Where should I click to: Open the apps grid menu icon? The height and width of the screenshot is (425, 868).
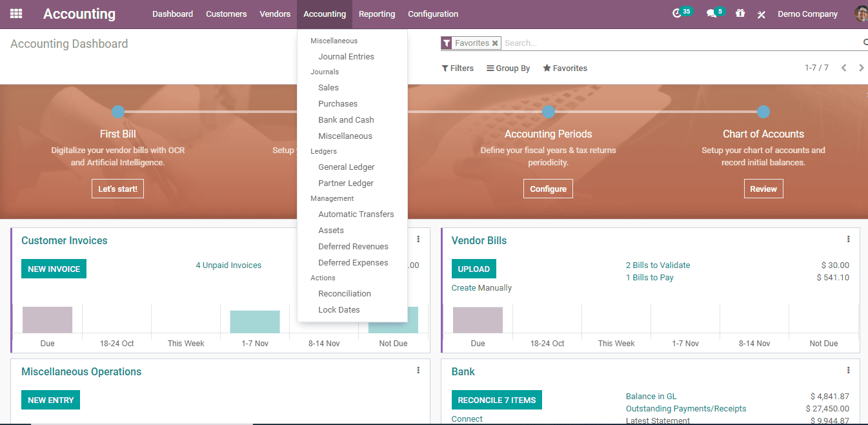[x=16, y=14]
